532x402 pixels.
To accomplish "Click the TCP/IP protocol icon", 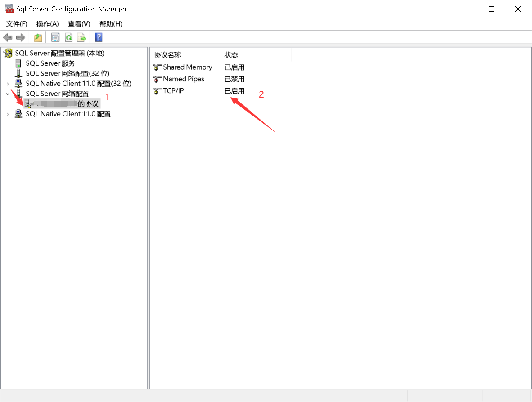I will pos(157,91).
